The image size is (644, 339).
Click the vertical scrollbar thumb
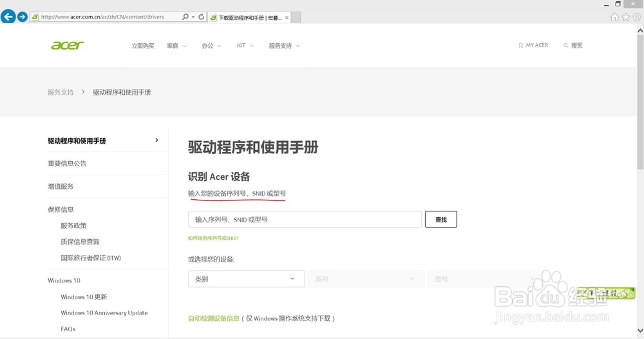pyautogui.click(x=640, y=102)
